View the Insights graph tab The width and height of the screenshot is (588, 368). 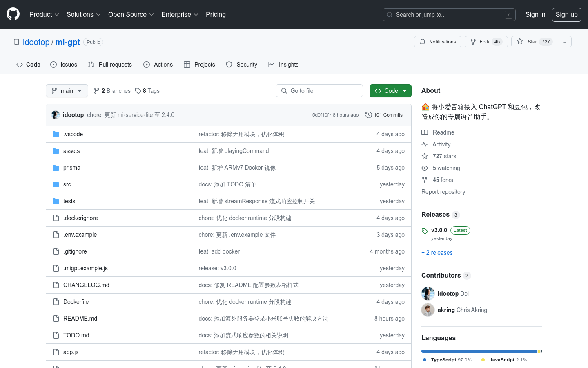[x=283, y=65]
